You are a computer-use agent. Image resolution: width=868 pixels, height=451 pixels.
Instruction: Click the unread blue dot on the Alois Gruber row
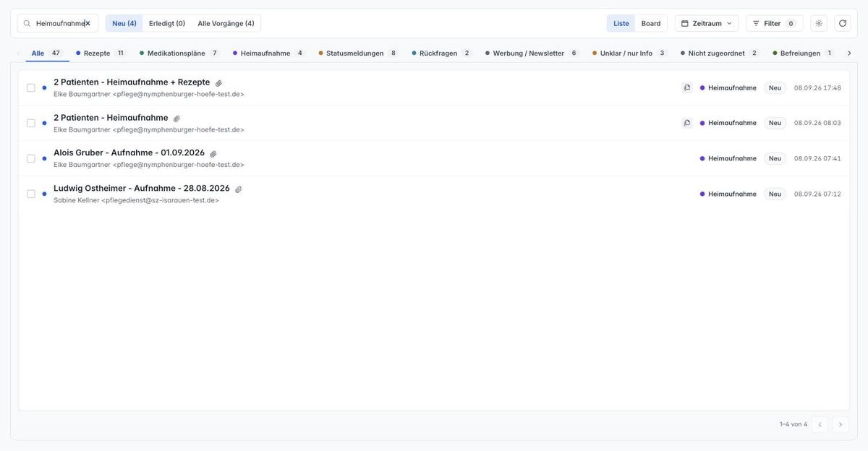[44, 158]
